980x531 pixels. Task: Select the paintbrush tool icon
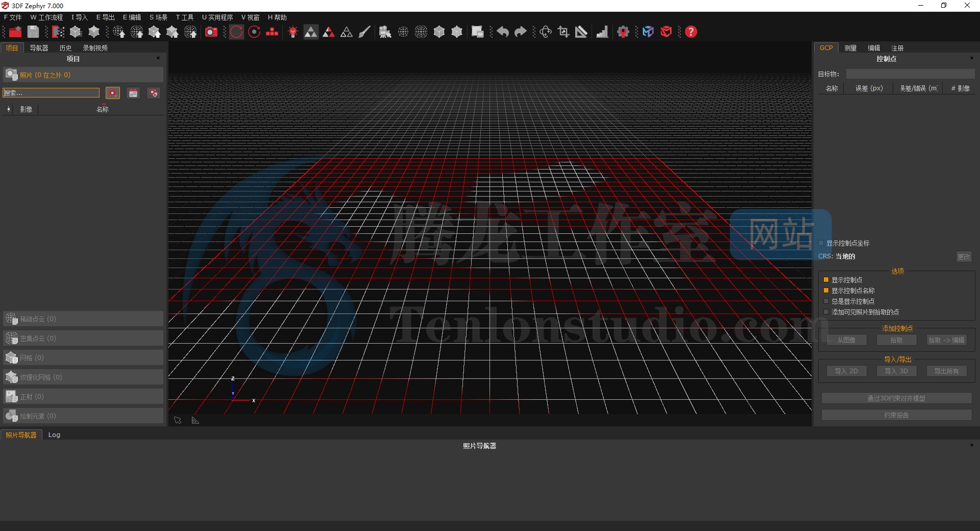pyautogui.click(x=364, y=32)
